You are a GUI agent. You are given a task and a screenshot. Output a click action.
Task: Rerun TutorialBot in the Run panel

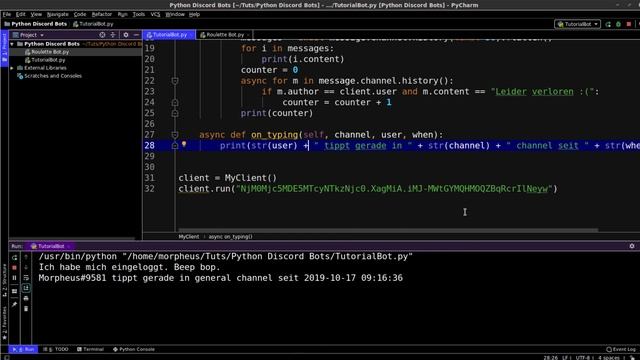tap(15, 258)
